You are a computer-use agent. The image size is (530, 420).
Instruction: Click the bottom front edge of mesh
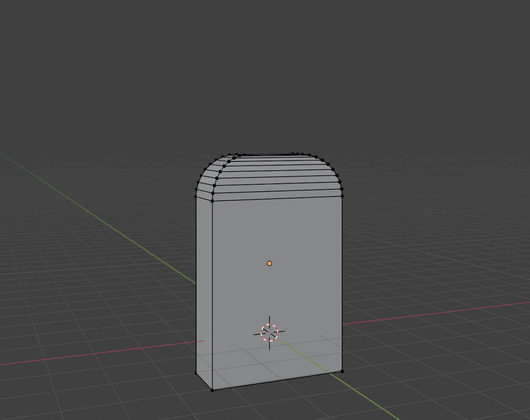tap(277, 380)
